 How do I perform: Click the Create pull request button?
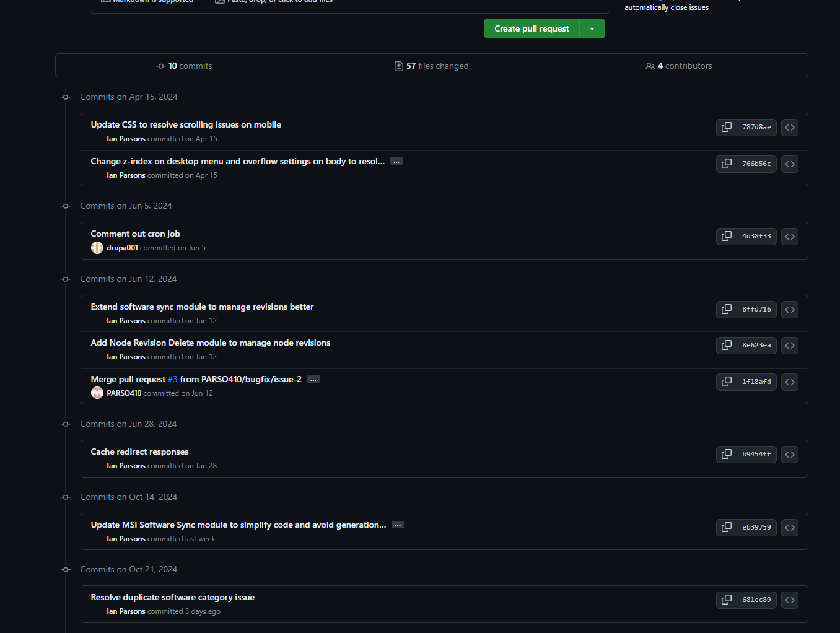tap(532, 29)
